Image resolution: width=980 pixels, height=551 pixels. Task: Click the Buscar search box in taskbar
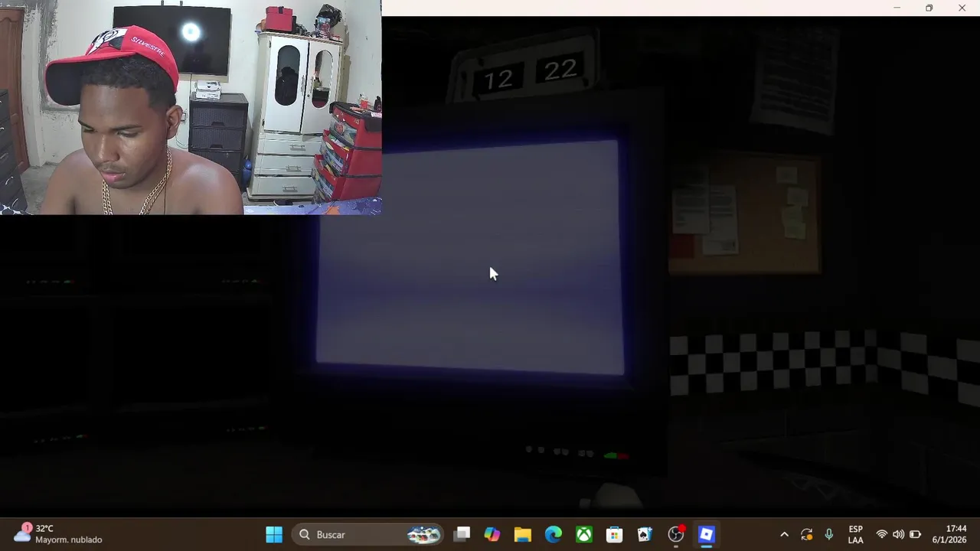369,534
